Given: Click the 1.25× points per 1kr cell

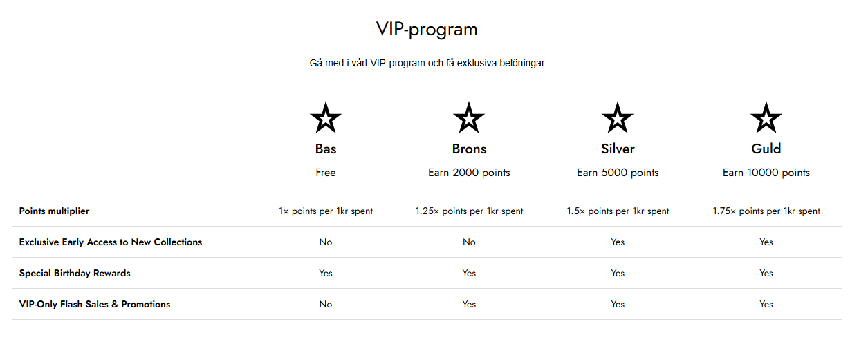Looking at the screenshot, I should [x=469, y=211].
